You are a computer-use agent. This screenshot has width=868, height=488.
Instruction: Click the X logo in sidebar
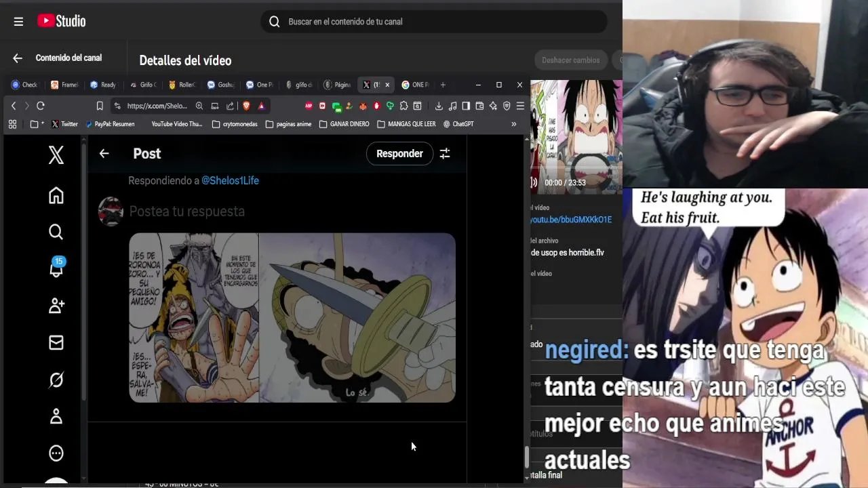coord(56,155)
